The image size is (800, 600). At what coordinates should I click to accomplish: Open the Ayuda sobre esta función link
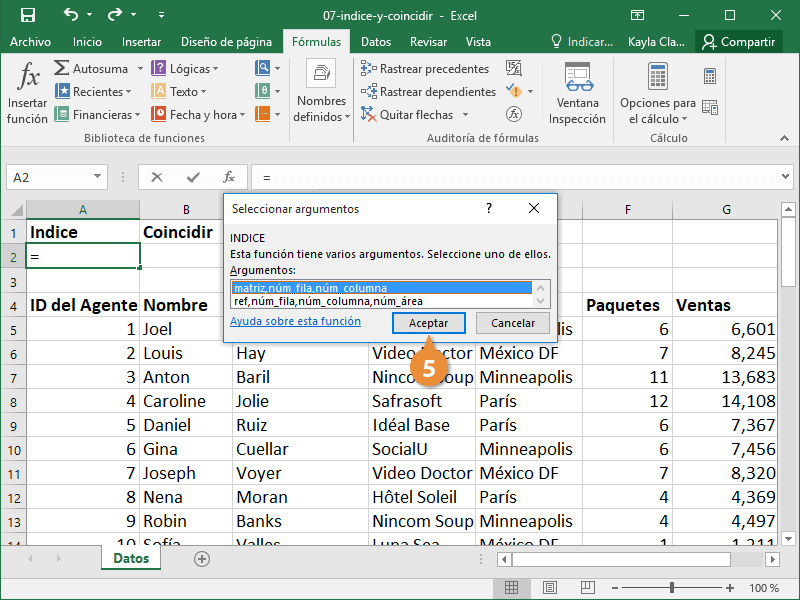tap(295, 322)
